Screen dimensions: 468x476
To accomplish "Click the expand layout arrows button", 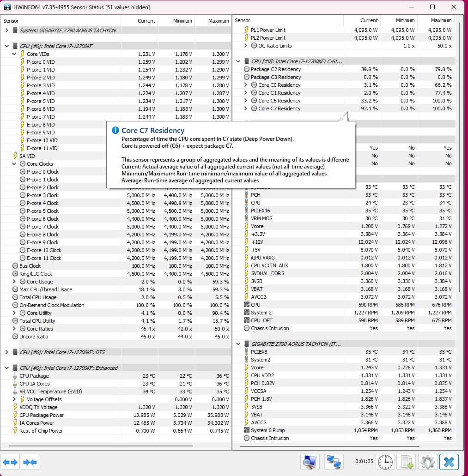I will tap(10, 462).
